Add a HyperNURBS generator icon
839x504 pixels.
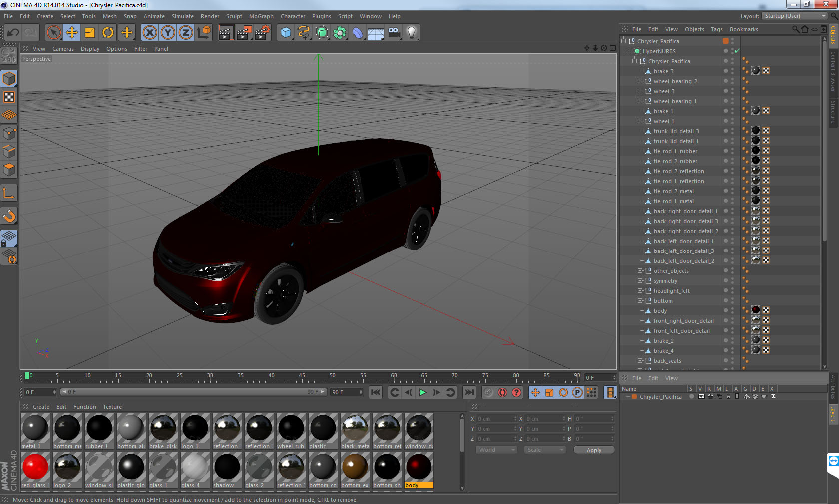(322, 33)
